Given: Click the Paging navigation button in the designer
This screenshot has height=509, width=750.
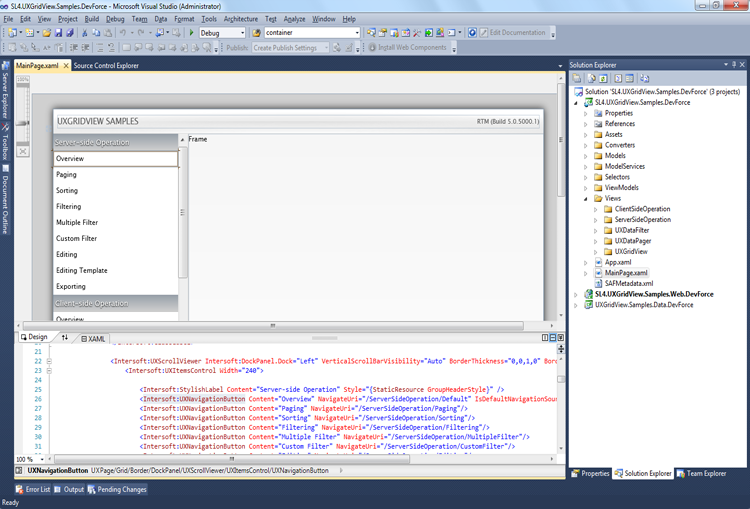Looking at the screenshot, I should click(x=115, y=175).
